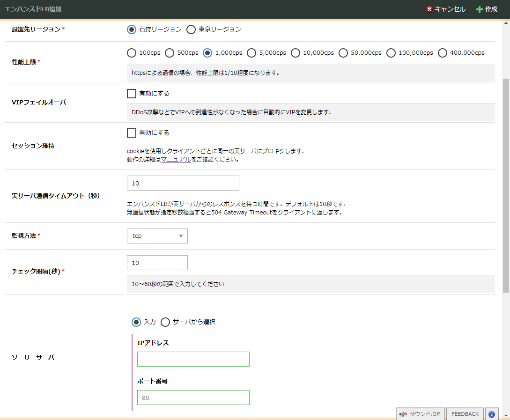510x420 pixels.
Task: Click the green plus create icon
Action: point(479,9)
